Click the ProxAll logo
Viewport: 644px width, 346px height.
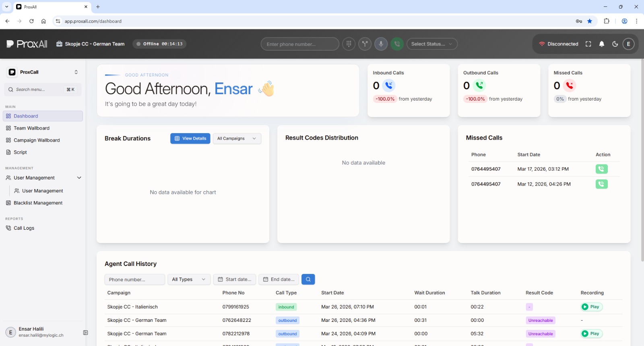click(x=27, y=44)
